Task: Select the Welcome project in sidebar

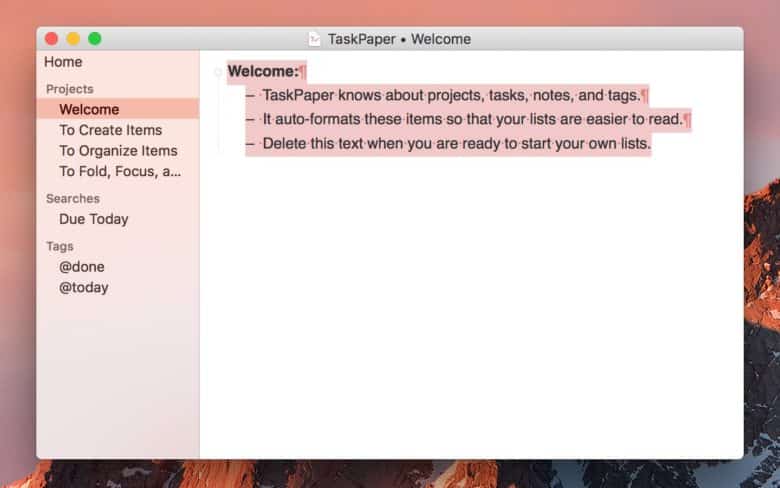Action: pyautogui.click(x=118, y=109)
